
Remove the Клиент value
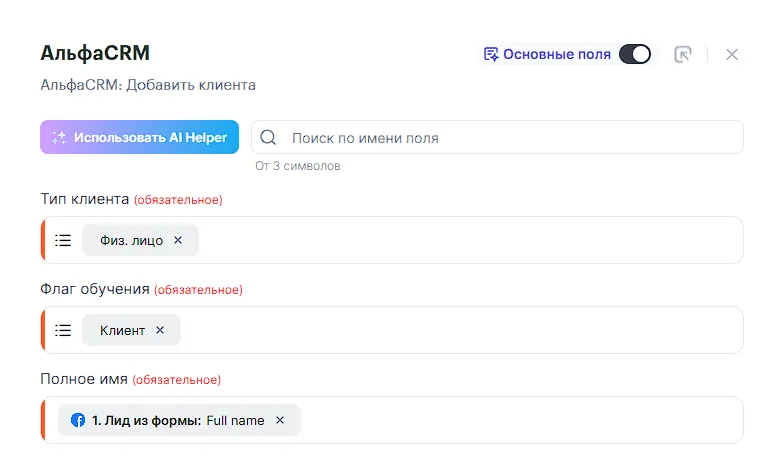[160, 330]
